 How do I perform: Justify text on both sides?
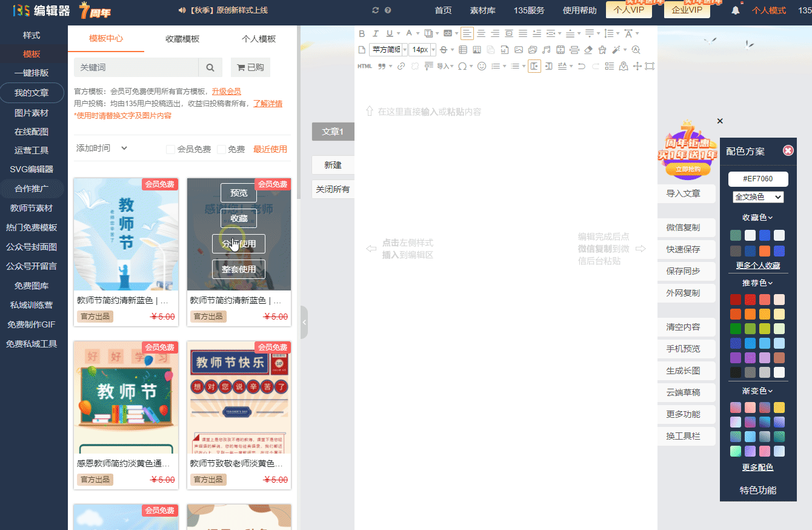click(x=522, y=33)
